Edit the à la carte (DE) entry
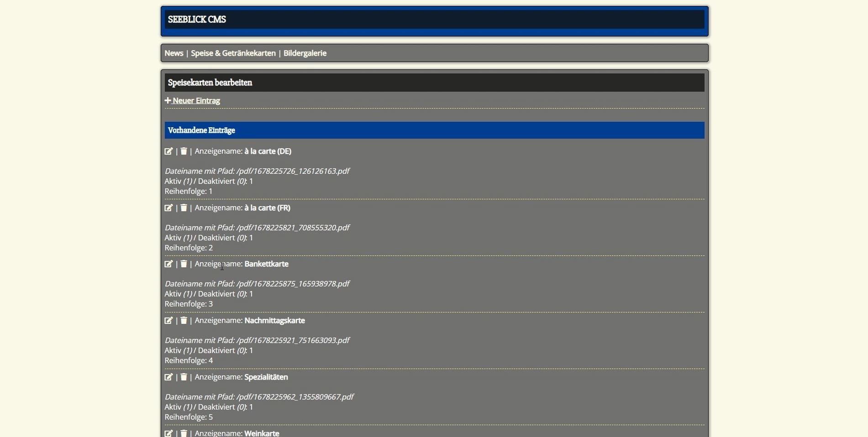868x437 pixels. (168, 151)
